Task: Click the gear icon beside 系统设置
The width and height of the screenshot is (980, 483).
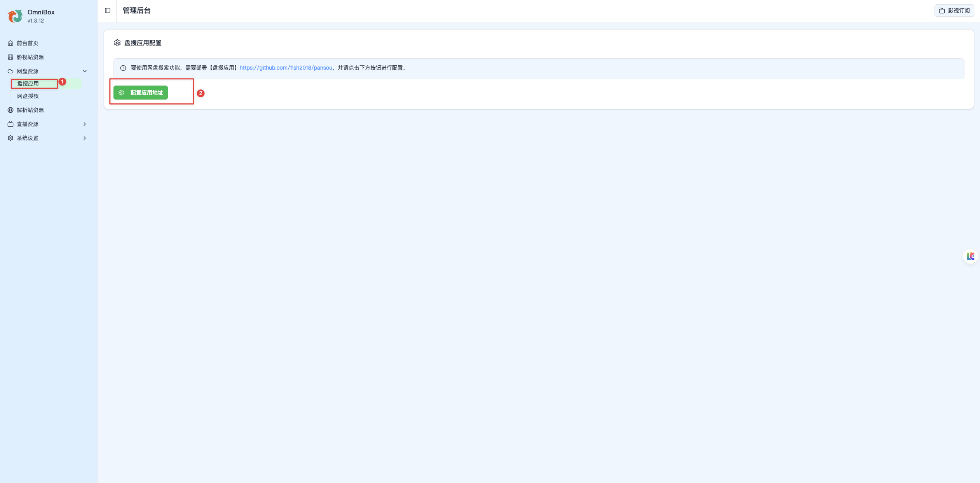Action: (x=10, y=138)
